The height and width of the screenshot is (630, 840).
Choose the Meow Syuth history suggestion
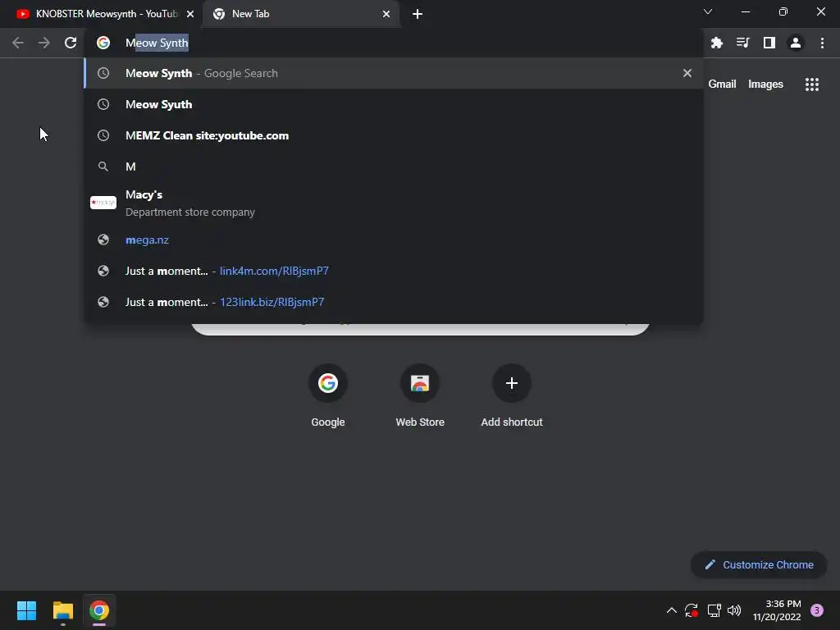[394, 104]
